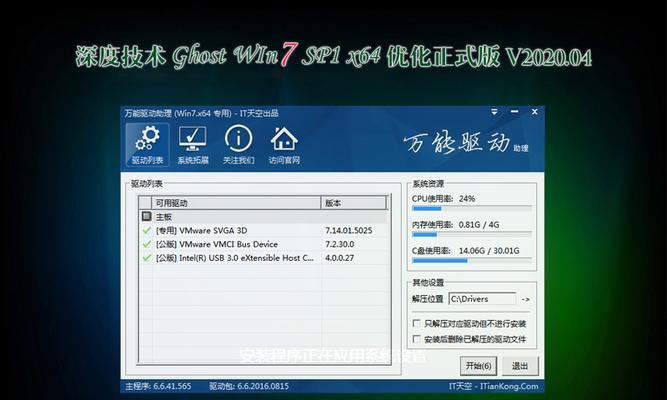The image size is (667, 400).
Task: Click the 14.06G / 30.01G disk value
Action: click(x=489, y=251)
